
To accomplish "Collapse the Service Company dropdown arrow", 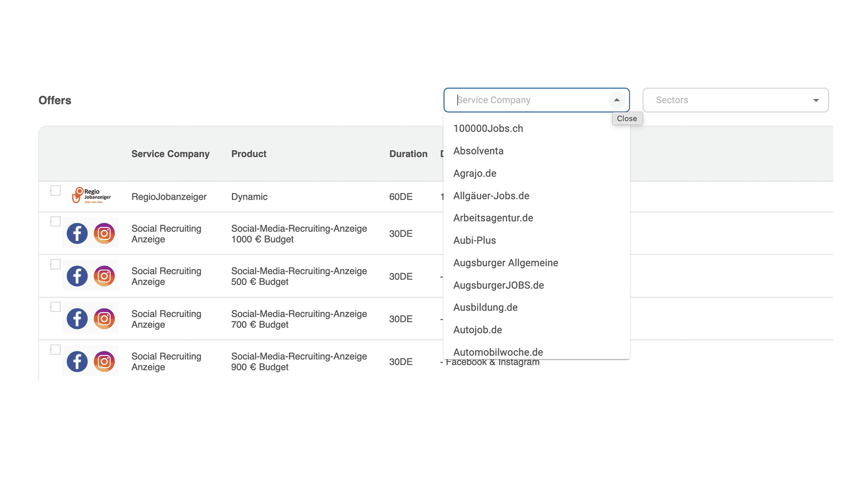I will point(617,100).
